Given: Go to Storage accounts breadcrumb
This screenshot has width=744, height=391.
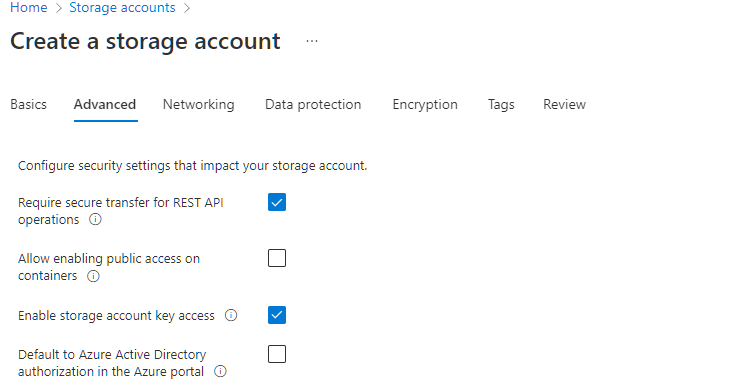Looking at the screenshot, I should point(122,8).
